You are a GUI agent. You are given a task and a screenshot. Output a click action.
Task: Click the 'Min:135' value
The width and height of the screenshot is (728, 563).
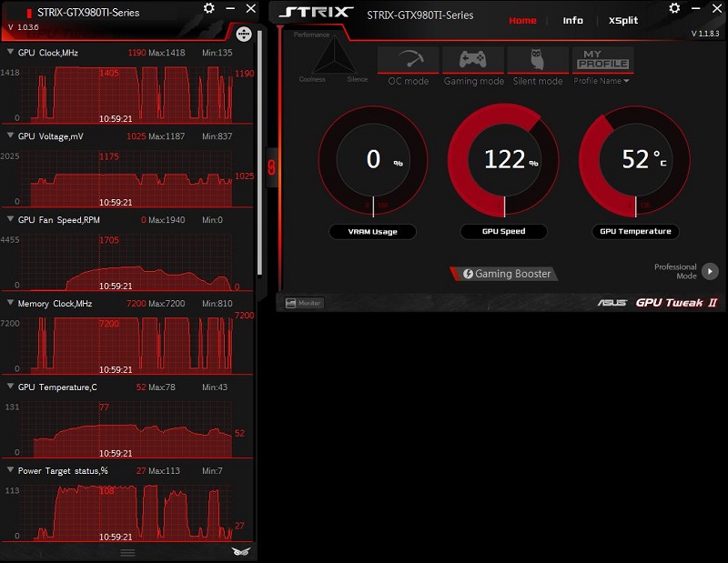coord(217,53)
